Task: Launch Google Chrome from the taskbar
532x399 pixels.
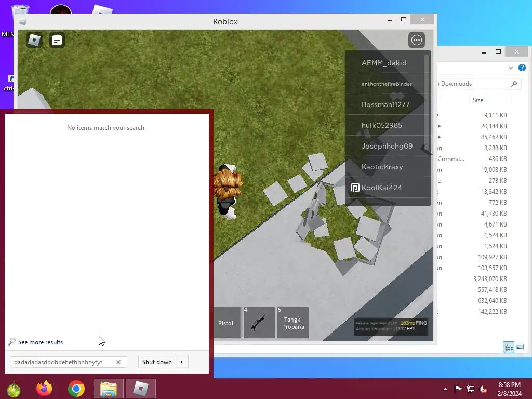Action: point(76,389)
